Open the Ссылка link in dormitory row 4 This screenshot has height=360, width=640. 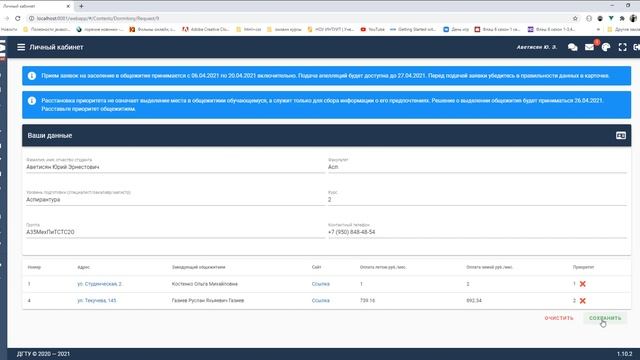click(320, 300)
